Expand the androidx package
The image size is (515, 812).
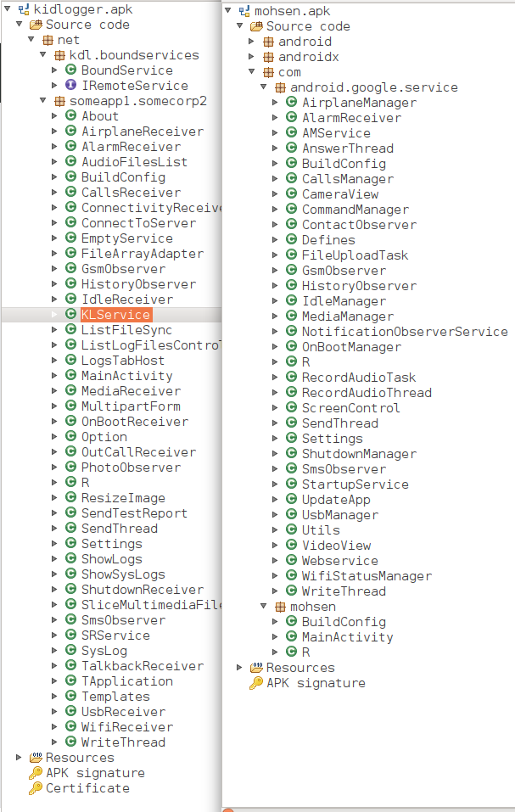pos(251,57)
